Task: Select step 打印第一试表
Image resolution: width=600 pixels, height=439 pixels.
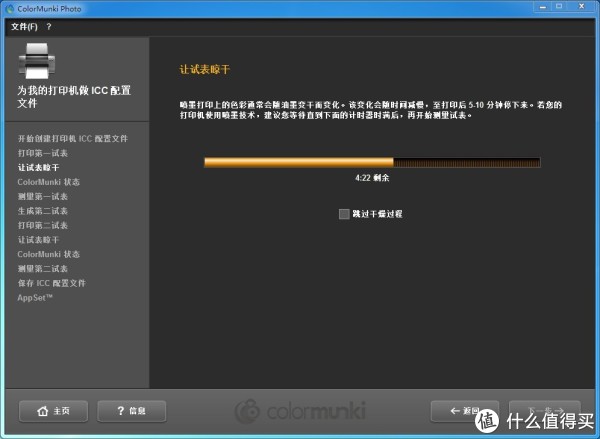Action: pos(43,153)
